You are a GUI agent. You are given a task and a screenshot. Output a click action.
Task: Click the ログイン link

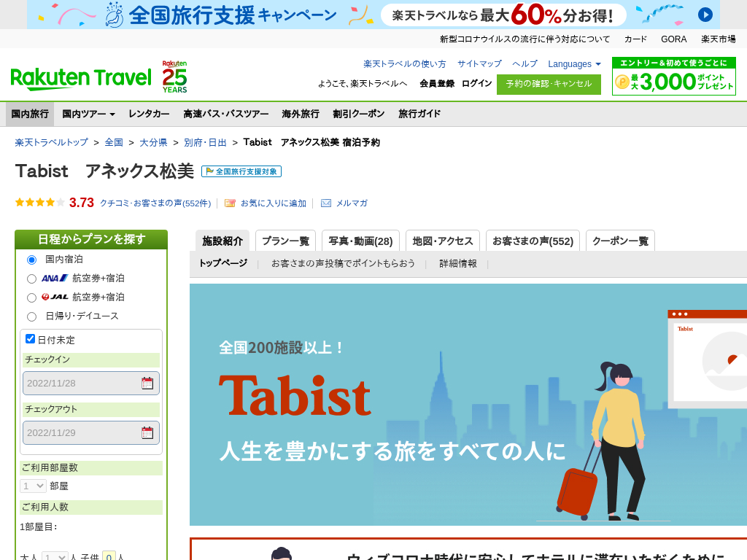tap(476, 83)
